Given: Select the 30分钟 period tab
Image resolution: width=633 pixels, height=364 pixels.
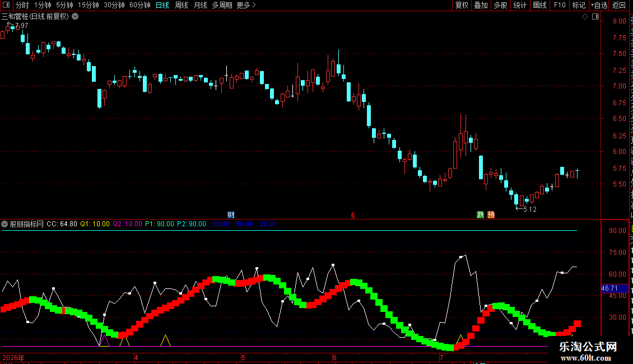Looking at the screenshot, I should [114, 5].
